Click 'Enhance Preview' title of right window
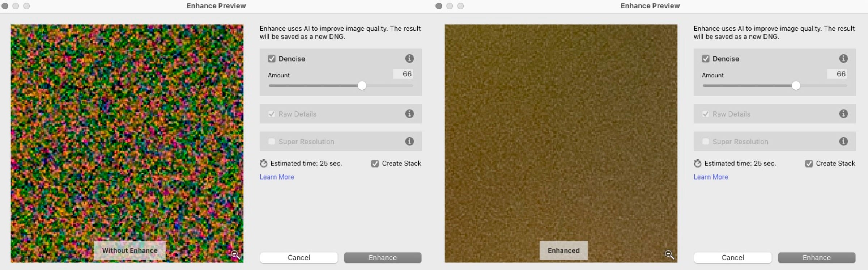868x270 pixels. click(650, 6)
